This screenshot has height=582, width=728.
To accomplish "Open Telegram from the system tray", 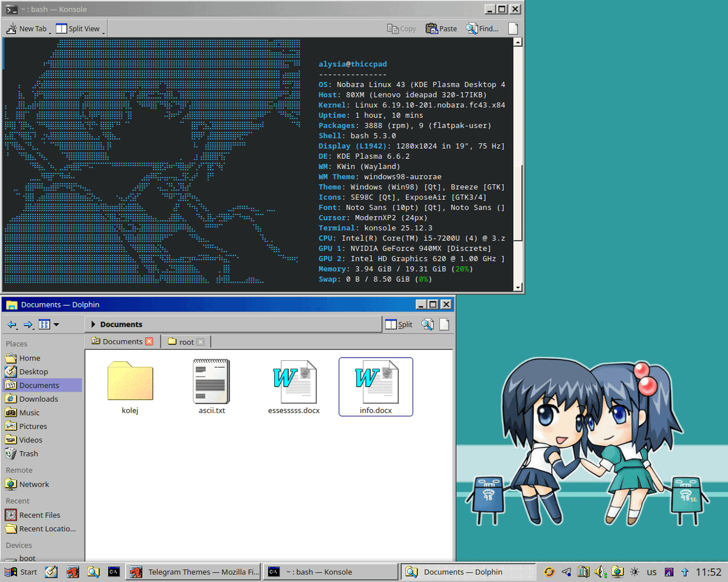I will pyautogui.click(x=566, y=572).
